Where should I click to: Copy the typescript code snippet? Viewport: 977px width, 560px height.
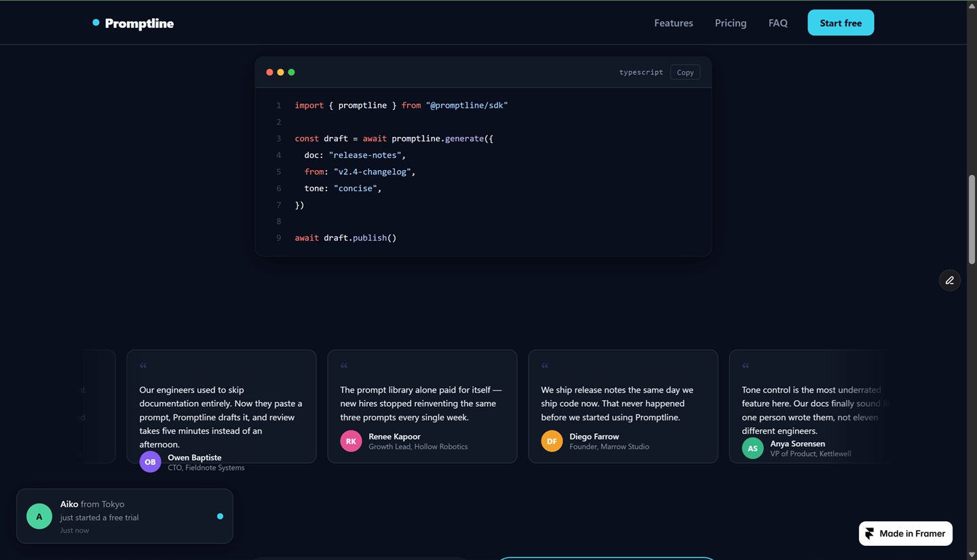pos(685,72)
